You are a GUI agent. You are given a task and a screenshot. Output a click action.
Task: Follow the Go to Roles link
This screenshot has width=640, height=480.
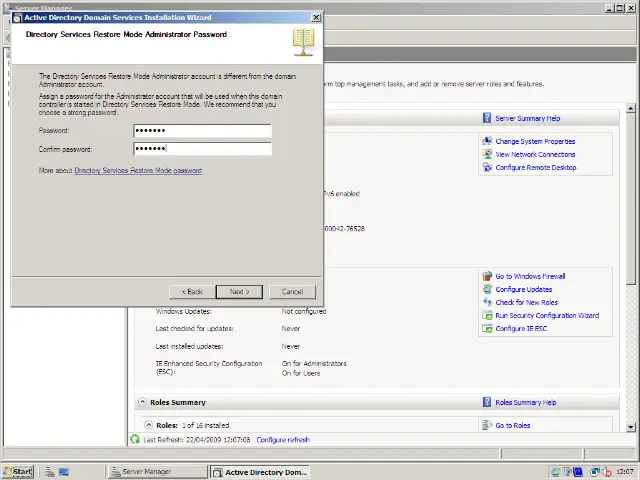coord(513,425)
